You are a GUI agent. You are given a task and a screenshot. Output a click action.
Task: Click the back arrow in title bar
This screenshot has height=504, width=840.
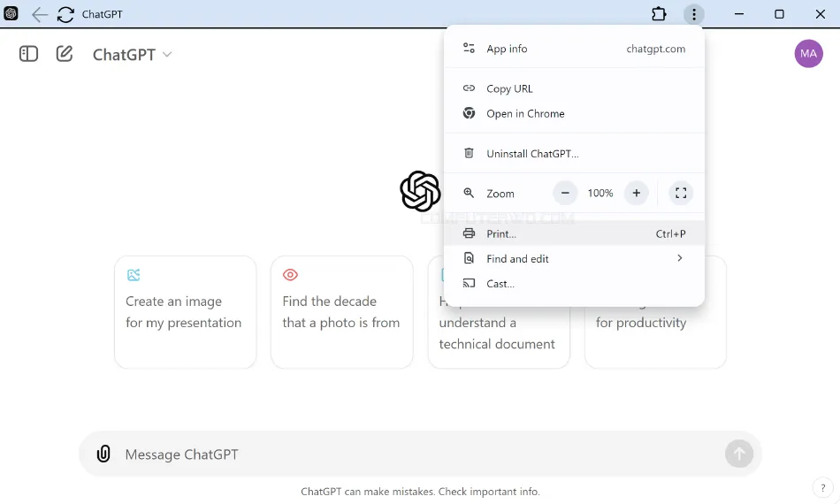coord(40,14)
